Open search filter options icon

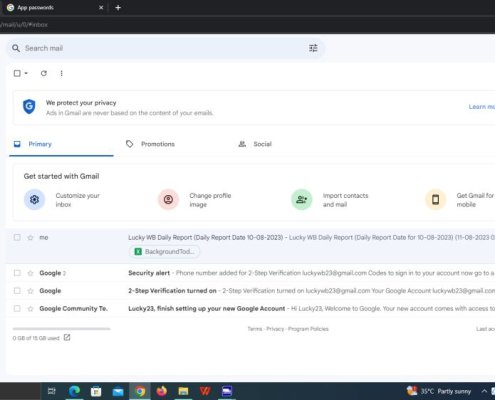[313, 48]
